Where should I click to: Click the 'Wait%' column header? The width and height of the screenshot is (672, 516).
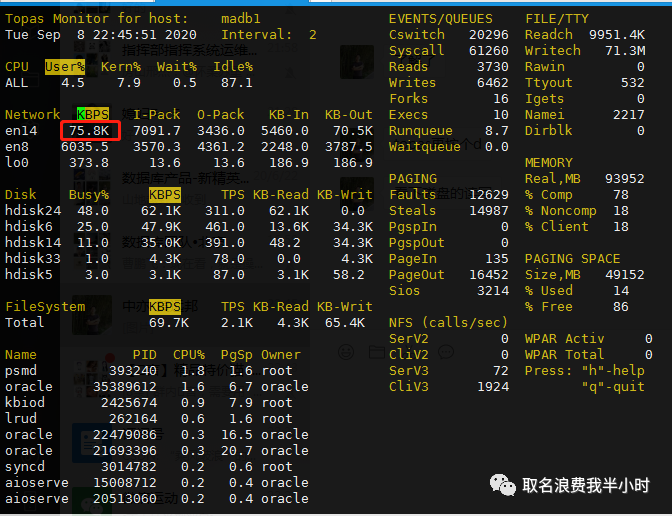tap(177, 67)
